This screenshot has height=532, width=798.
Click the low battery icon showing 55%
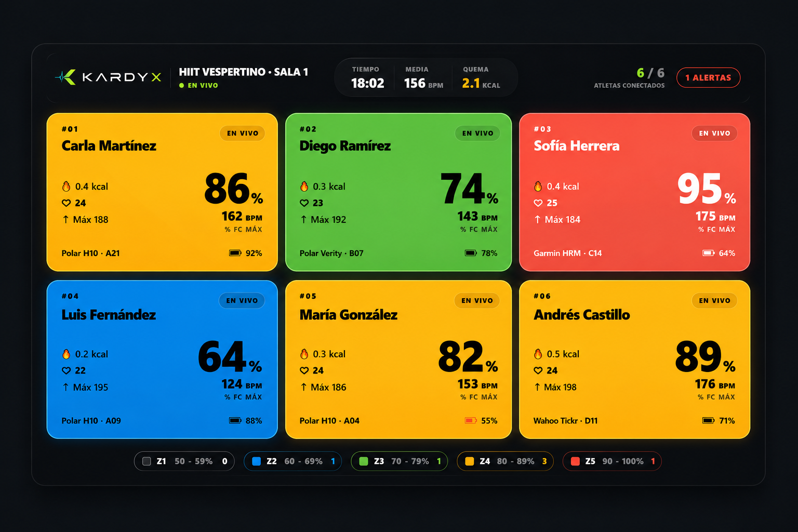pos(471,420)
